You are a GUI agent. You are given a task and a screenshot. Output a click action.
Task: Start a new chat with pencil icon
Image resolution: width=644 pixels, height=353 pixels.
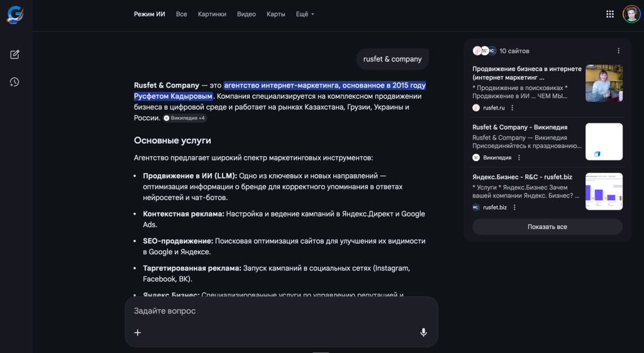coord(15,54)
